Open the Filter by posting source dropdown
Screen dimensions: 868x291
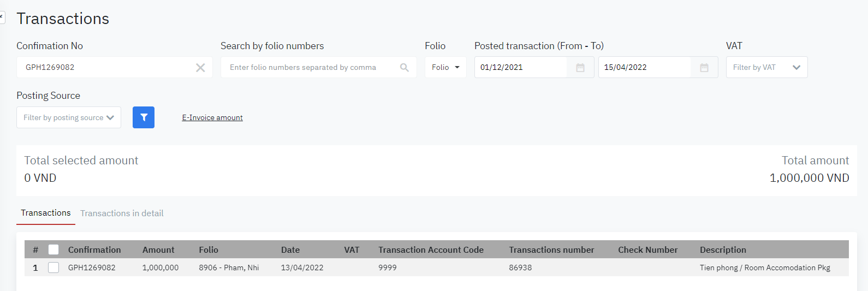pos(69,117)
